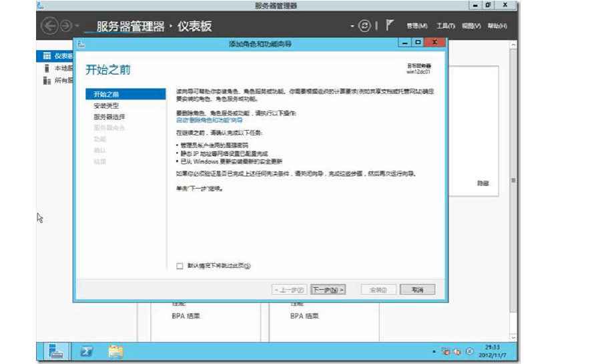Click the network status tray icon
The image size is (596, 364).
coord(445,351)
